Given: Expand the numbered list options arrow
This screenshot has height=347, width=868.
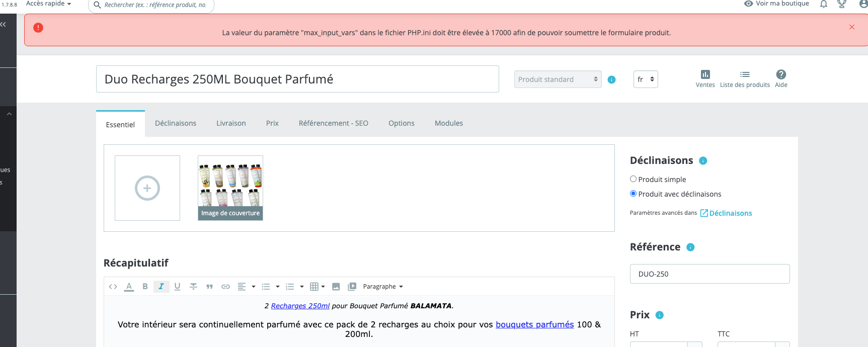Looking at the screenshot, I should (x=302, y=287).
